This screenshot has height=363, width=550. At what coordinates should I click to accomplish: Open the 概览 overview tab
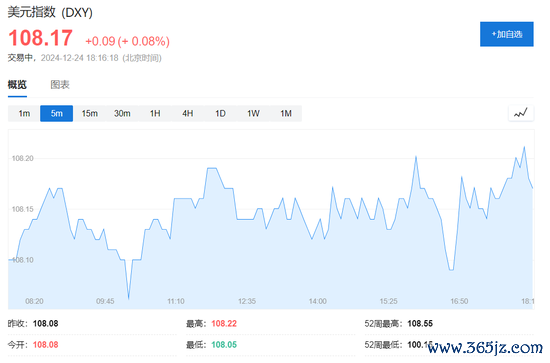tap(17, 85)
